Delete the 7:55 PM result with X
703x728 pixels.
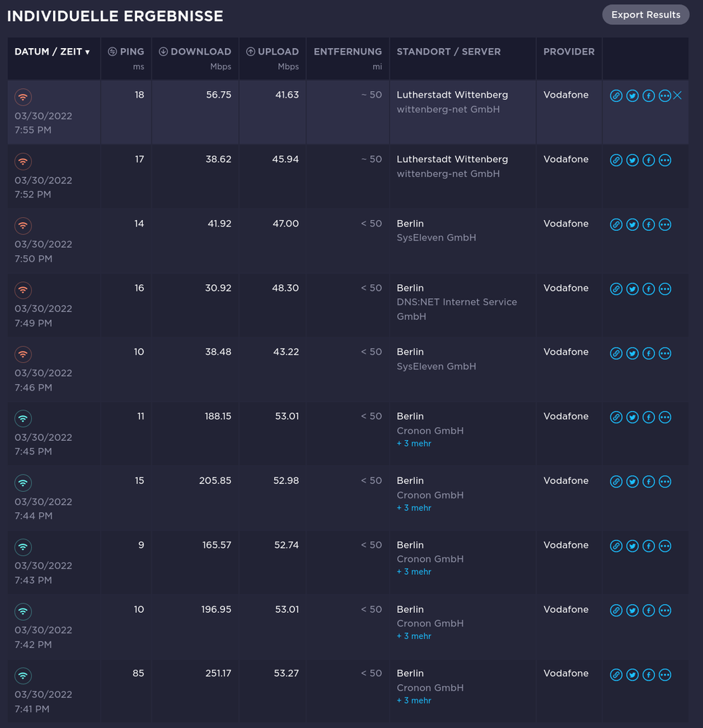click(x=678, y=95)
